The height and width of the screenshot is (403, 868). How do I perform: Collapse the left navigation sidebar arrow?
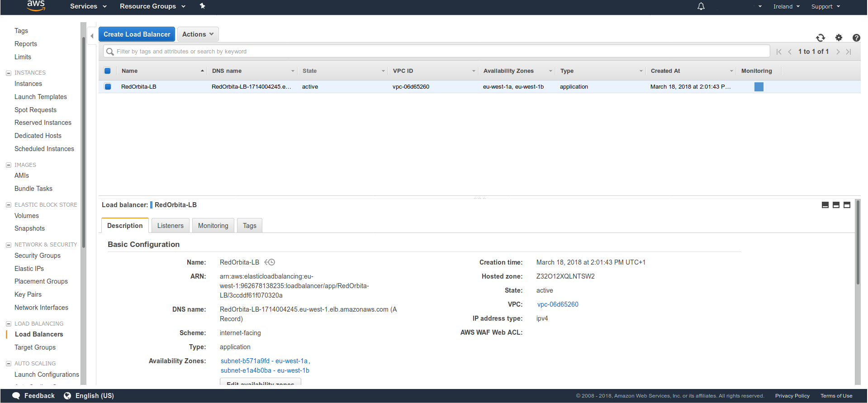92,36
